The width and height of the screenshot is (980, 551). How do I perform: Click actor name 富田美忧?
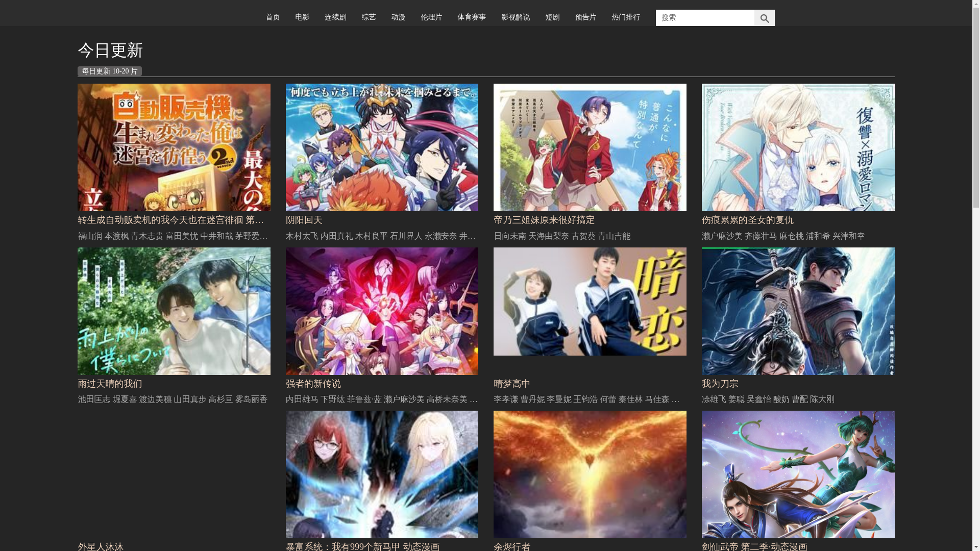tap(182, 236)
